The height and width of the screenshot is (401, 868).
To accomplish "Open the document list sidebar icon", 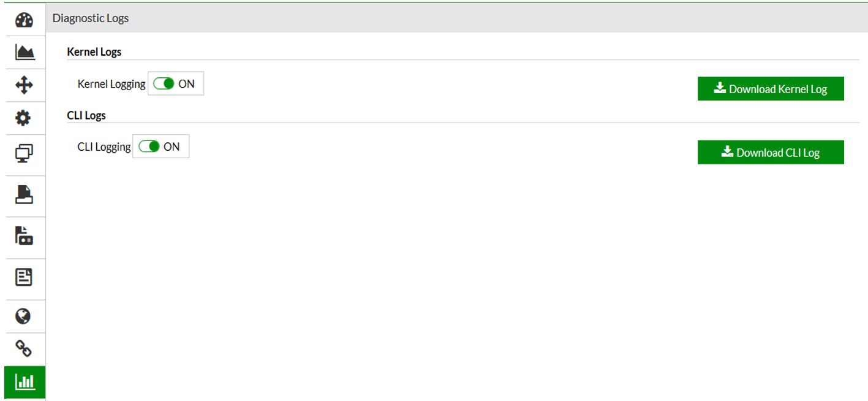I will point(23,277).
